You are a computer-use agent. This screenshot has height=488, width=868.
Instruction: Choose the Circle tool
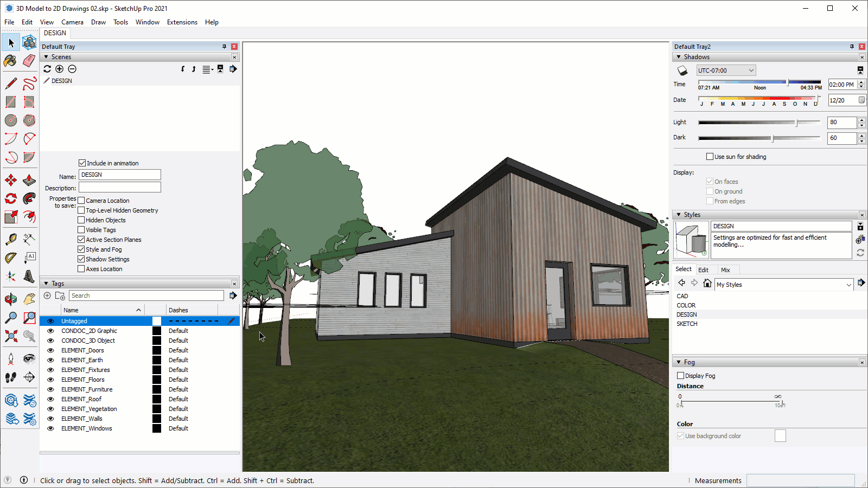point(11,120)
